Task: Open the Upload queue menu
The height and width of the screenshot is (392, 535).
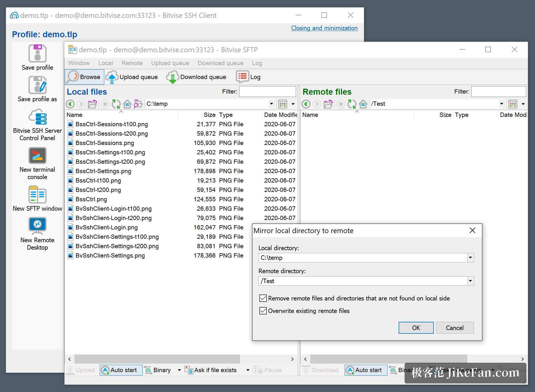Action: [x=170, y=63]
